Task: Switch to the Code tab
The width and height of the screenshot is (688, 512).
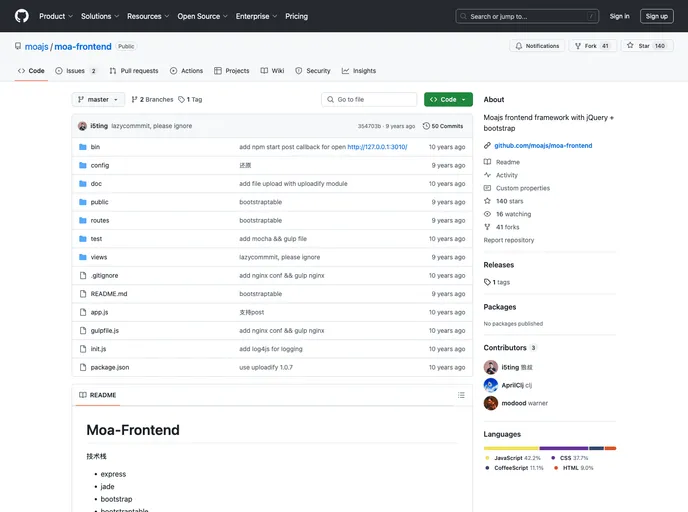Action: tap(31, 71)
